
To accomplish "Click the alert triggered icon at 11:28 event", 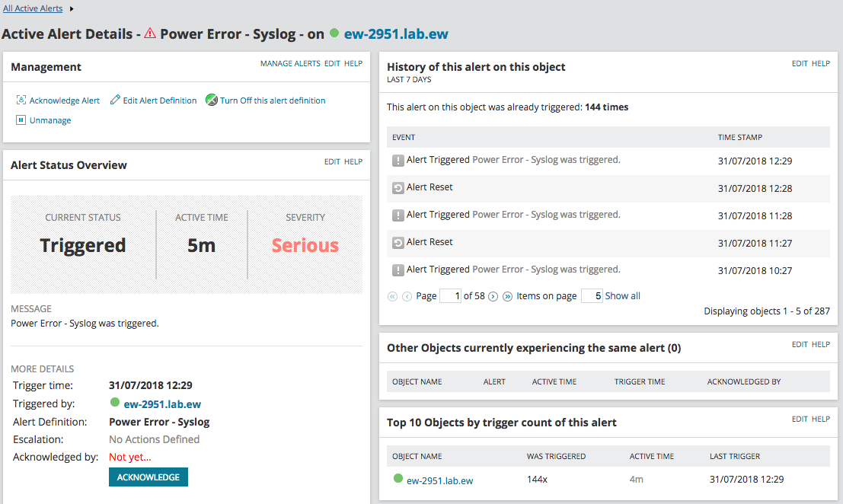I will [x=398, y=215].
